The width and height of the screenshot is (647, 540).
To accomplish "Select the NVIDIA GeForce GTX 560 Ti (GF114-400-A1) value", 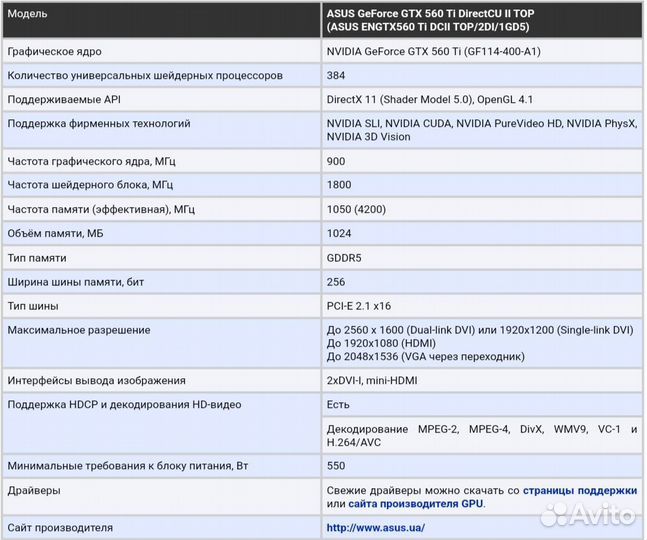I will 433,52.
